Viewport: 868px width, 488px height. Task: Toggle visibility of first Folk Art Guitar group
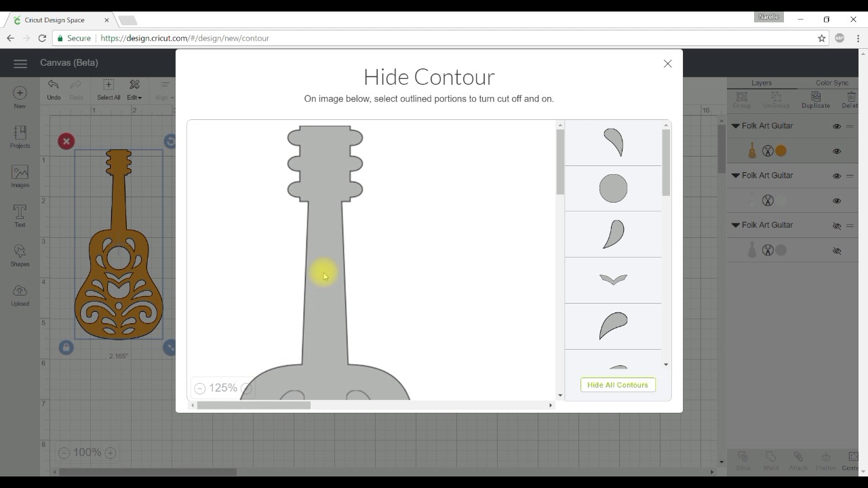(x=837, y=127)
